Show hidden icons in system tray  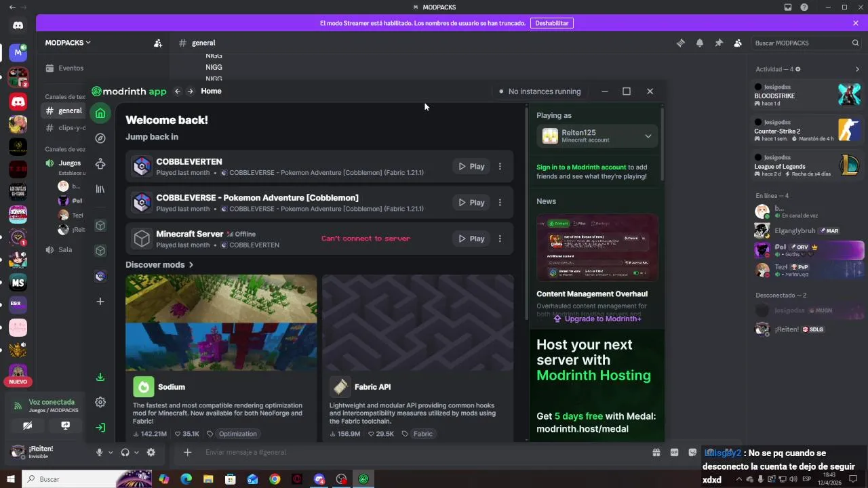(739, 479)
